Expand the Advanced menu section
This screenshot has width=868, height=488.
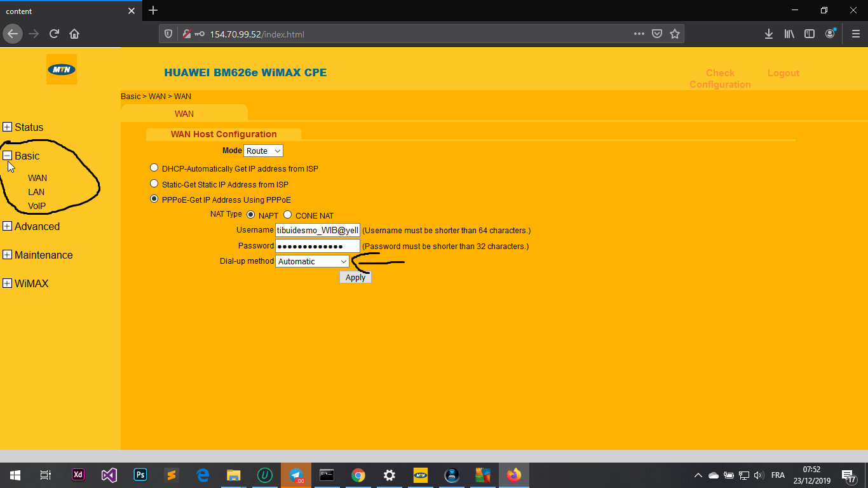tap(8, 226)
